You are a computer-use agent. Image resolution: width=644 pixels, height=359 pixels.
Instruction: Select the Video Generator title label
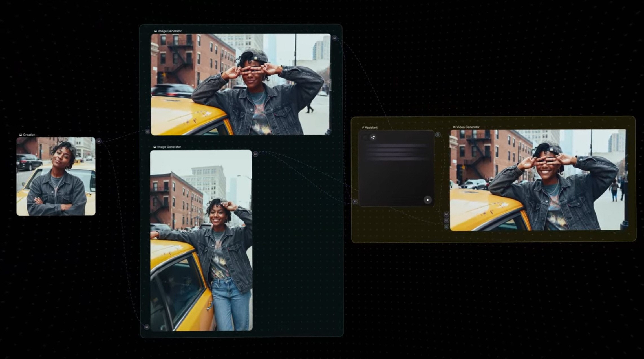click(467, 127)
